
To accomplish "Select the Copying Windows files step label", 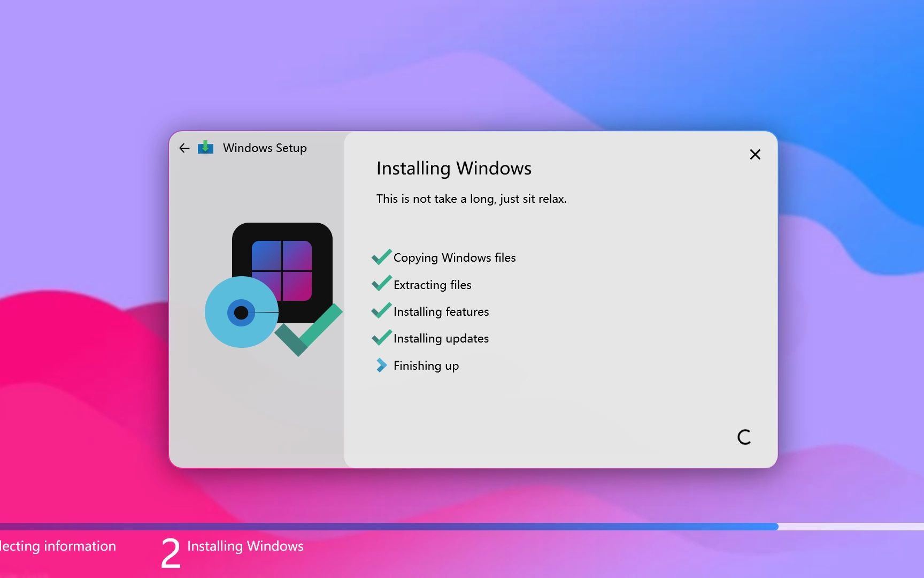I will (x=455, y=257).
